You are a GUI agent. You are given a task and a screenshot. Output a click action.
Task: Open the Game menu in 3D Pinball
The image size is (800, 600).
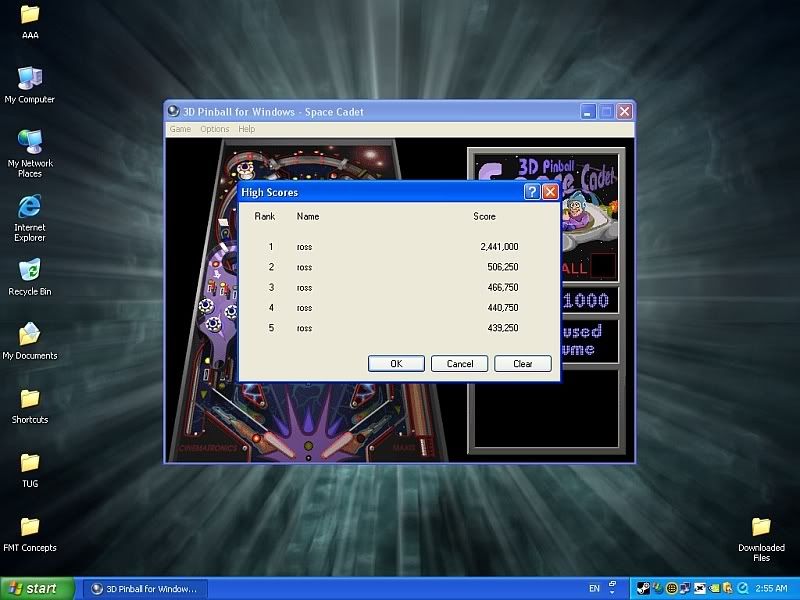[x=180, y=129]
